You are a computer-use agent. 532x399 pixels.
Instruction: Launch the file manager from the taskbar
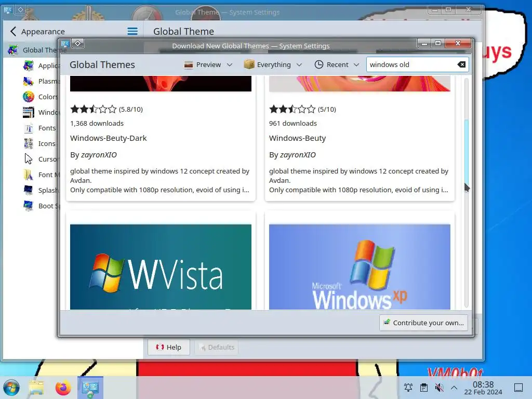tap(36, 388)
